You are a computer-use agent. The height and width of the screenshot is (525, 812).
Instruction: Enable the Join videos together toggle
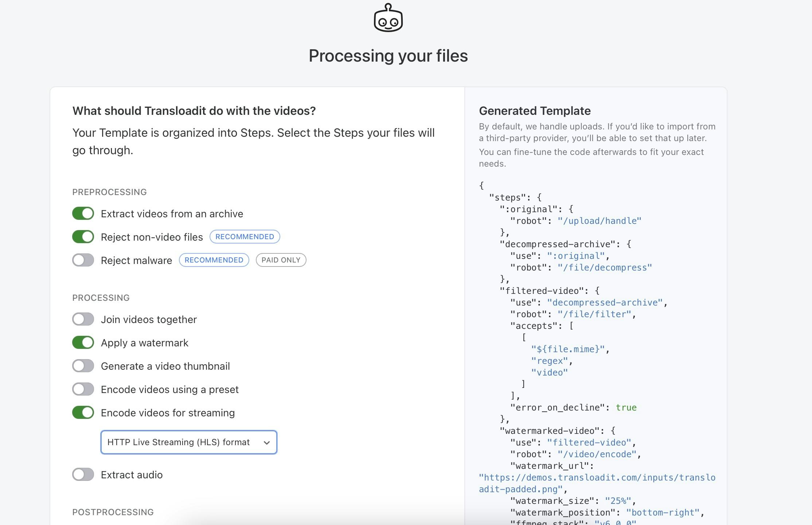(83, 319)
